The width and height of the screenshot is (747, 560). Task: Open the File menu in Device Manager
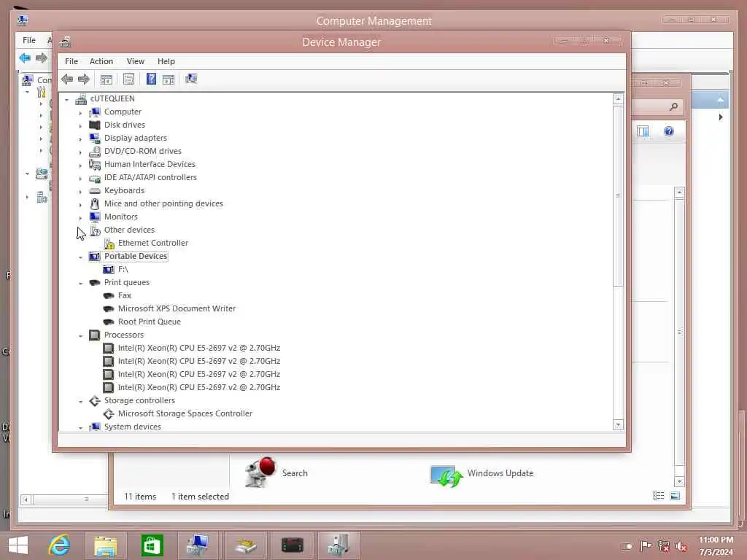coord(71,61)
